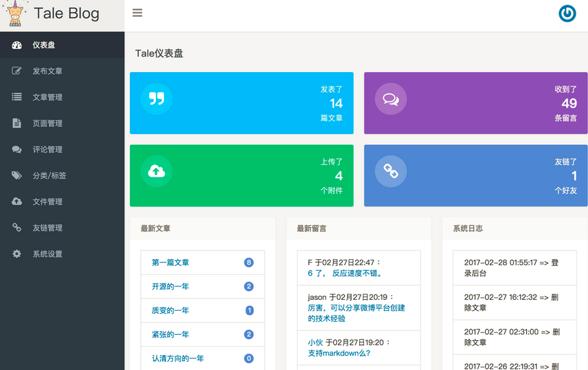This screenshot has height=370, width=588.
Task: Select 友链管理 in sidebar
Action: (x=62, y=228)
